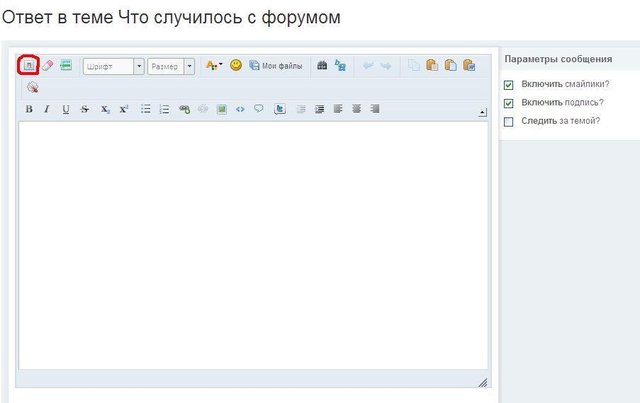Toggle BBCode source mode button
The height and width of the screenshot is (403, 640).
pos(29,65)
